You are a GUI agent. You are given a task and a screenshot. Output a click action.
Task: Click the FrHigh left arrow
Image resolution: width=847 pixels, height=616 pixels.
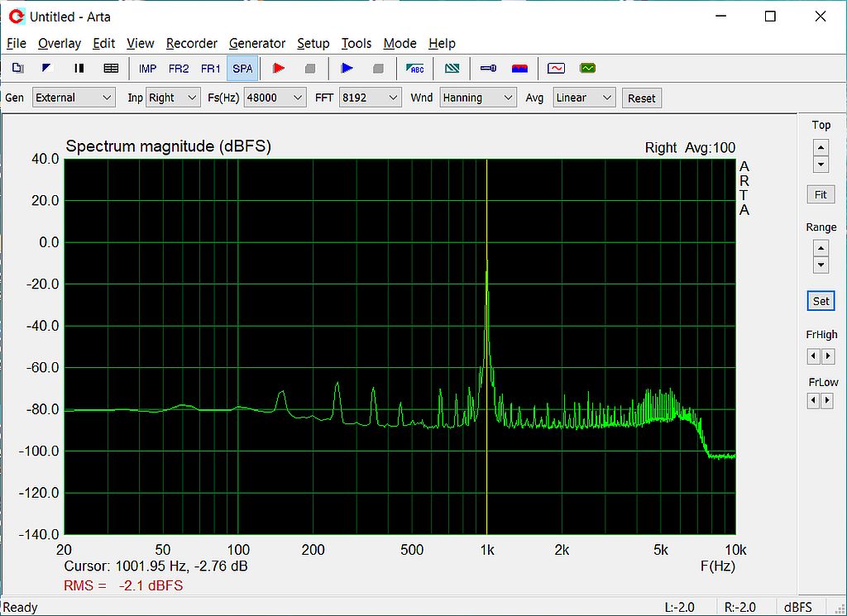[x=814, y=356]
